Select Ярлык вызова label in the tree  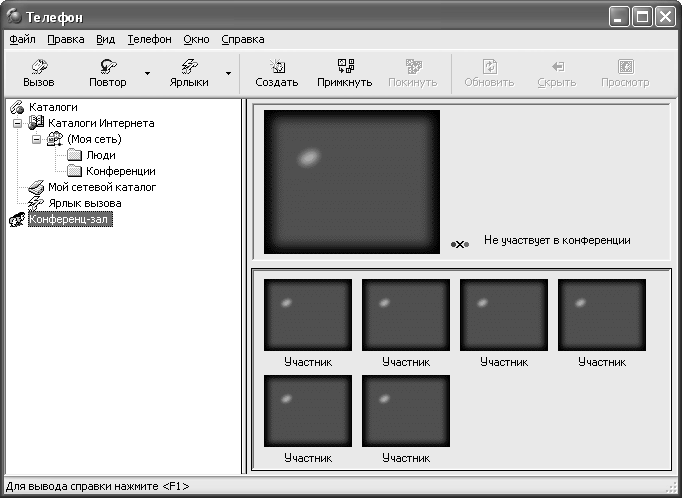84,203
